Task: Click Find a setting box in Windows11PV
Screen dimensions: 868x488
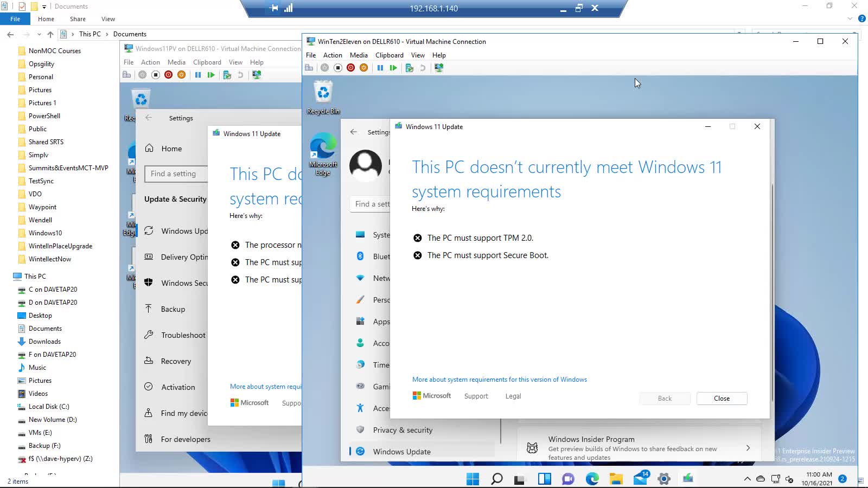Action: tap(176, 174)
